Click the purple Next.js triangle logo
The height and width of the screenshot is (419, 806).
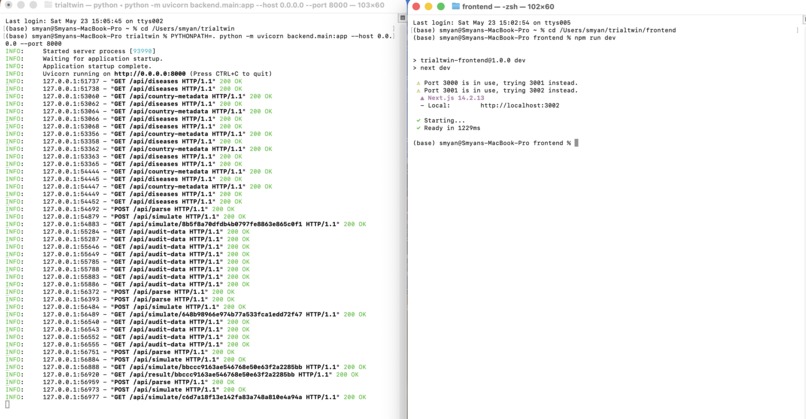(x=422, y=98)
